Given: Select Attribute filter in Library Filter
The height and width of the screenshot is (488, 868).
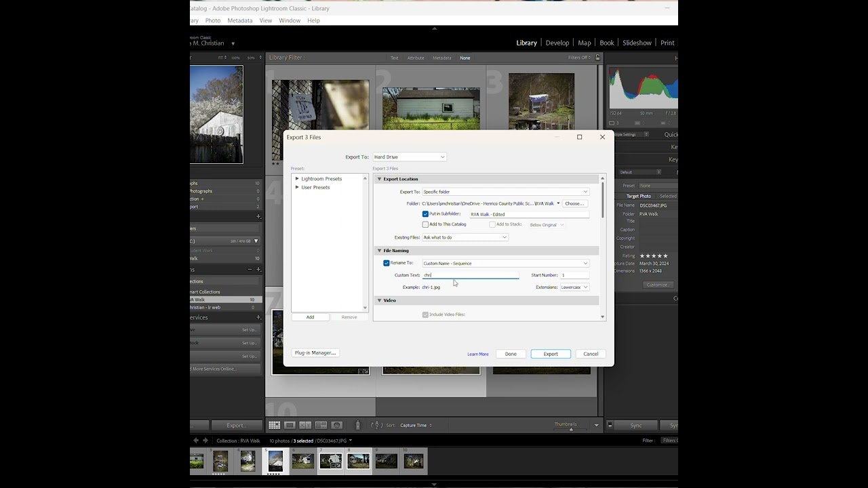Looking at the screenshot, I should [x=416, y=58].
